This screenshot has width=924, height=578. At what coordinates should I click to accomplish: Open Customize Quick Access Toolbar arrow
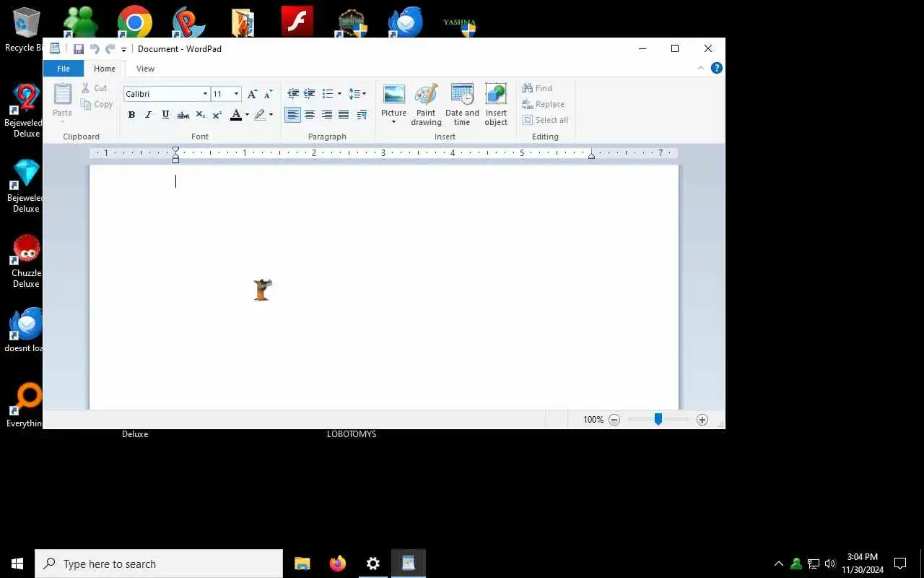[x=123, y=50]
